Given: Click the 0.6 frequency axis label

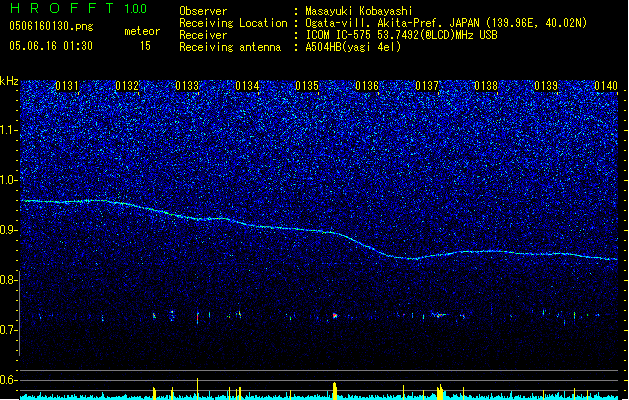Looking at the screenshot, I should coord(9,380).
